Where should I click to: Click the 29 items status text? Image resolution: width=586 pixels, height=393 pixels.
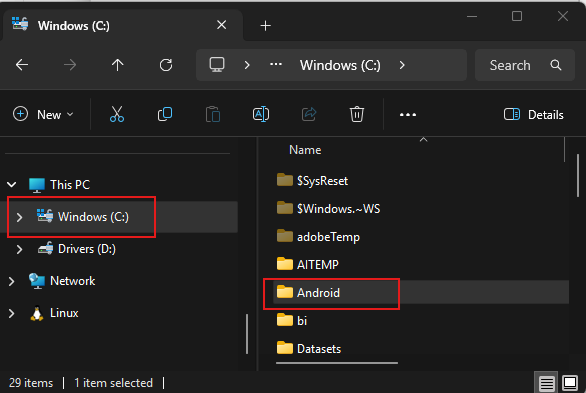coord(31,383)
